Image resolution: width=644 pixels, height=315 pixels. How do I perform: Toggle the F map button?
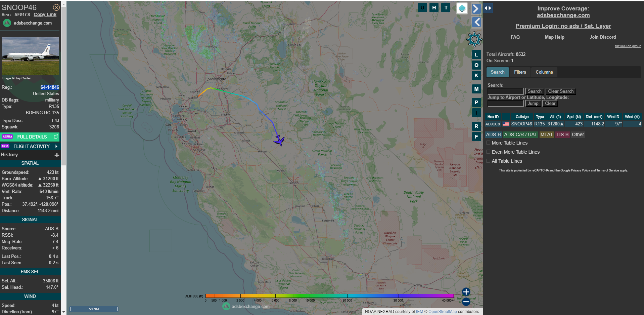[476, 136]
